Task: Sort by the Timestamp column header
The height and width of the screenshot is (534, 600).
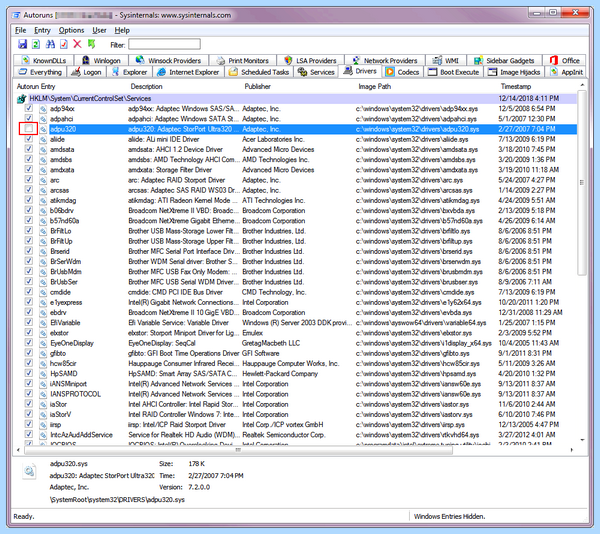Action: 516,86
